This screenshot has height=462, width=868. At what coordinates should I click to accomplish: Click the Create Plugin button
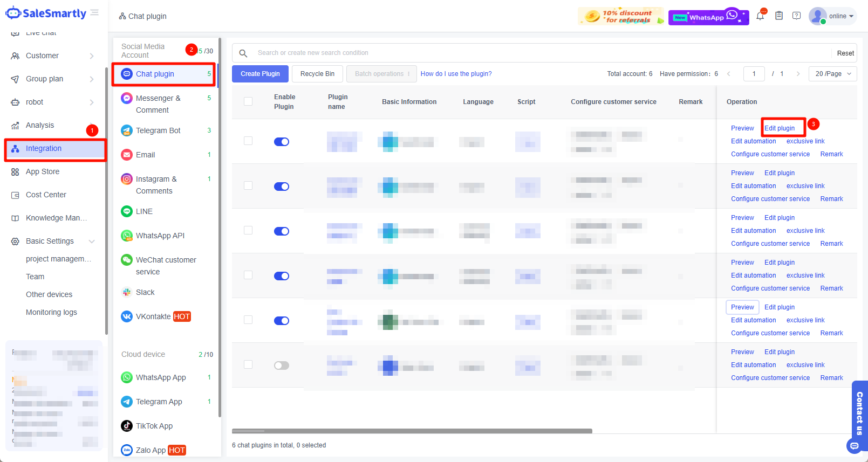point(260,74)
